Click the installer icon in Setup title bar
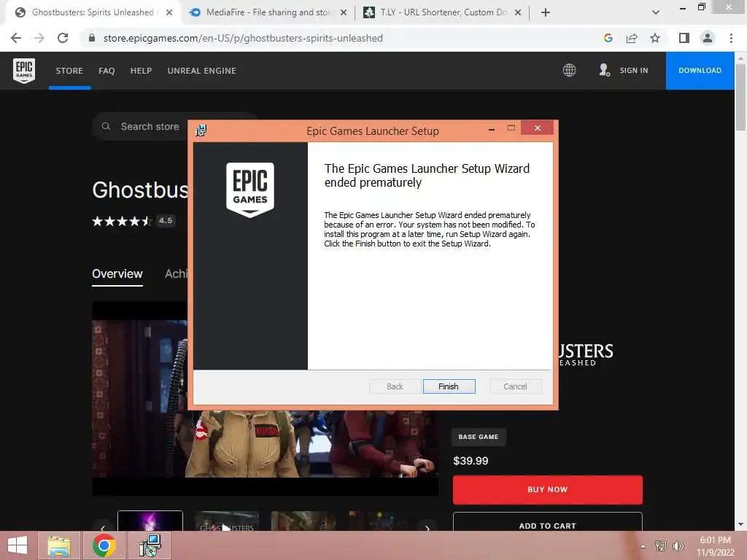This screenshot has width=747, height=560. pos(201,131)
